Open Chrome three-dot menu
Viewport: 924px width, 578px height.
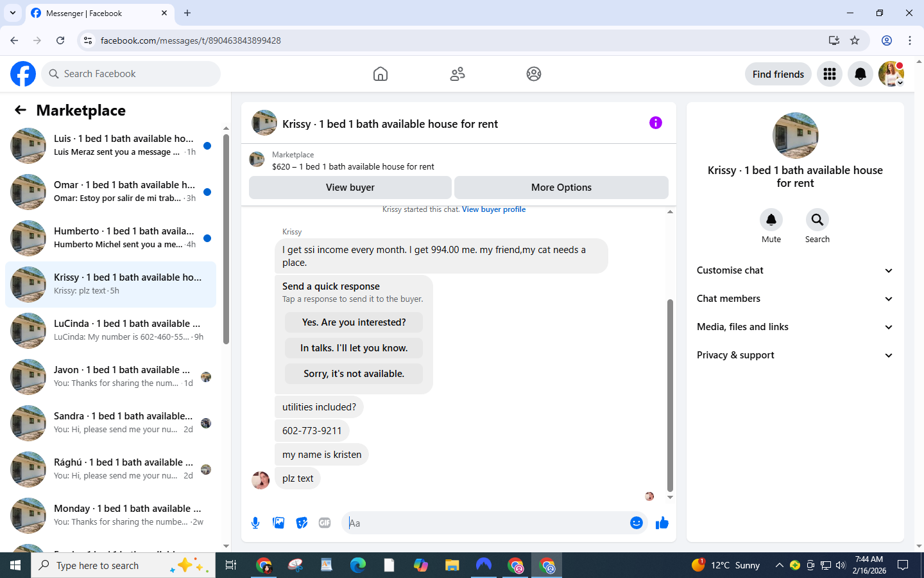click(910, 40)
